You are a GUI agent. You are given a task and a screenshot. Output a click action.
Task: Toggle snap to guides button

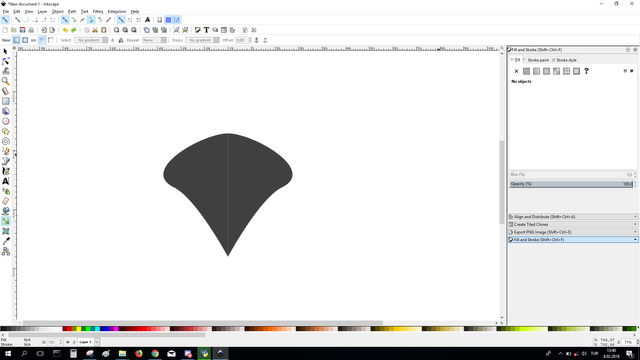tap(177, 20)
